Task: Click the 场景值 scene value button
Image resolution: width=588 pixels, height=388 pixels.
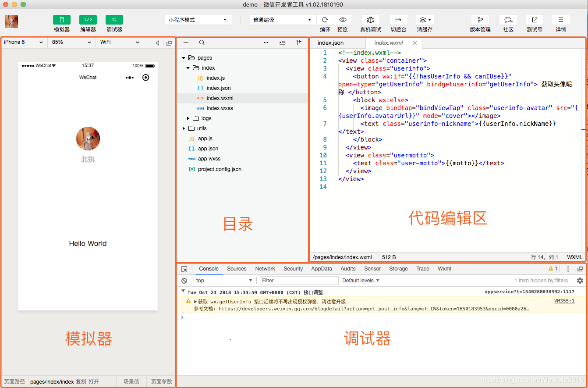Action: [131, 382]
